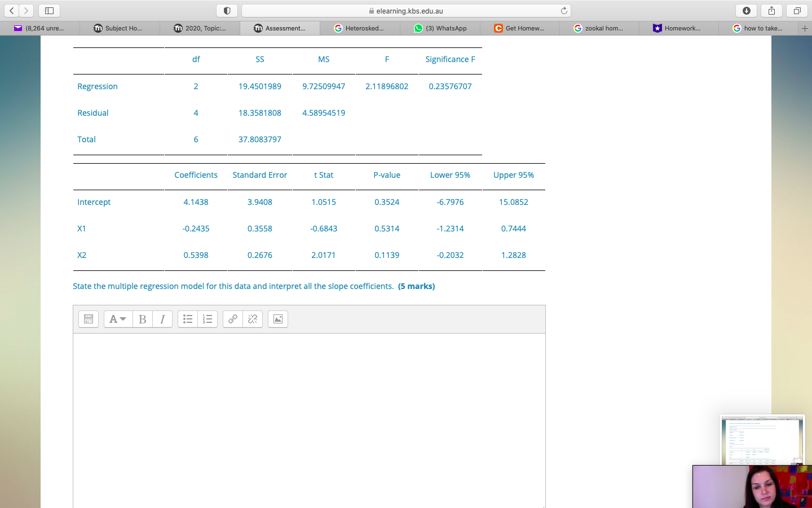Click the Regression MS value 9.72509947
Image resolution: width=812 pixels, height=508 pixels.
[x=324, y=86]
